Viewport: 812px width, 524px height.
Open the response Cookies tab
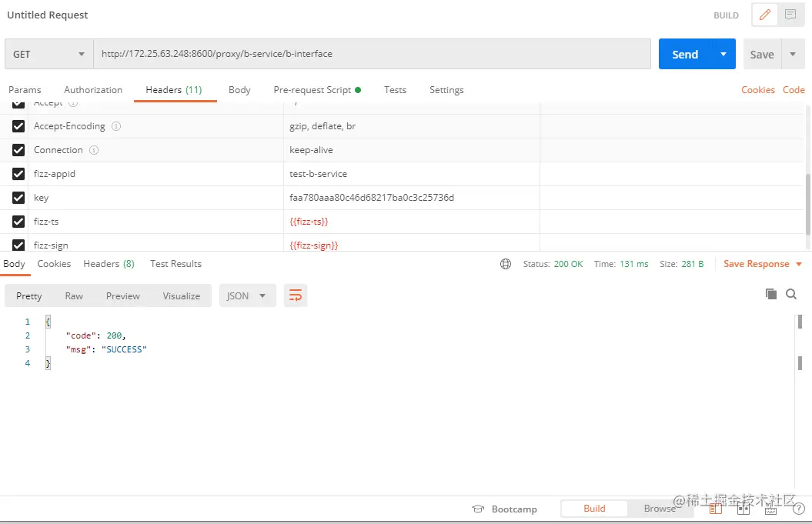click(x=54, y=264)
